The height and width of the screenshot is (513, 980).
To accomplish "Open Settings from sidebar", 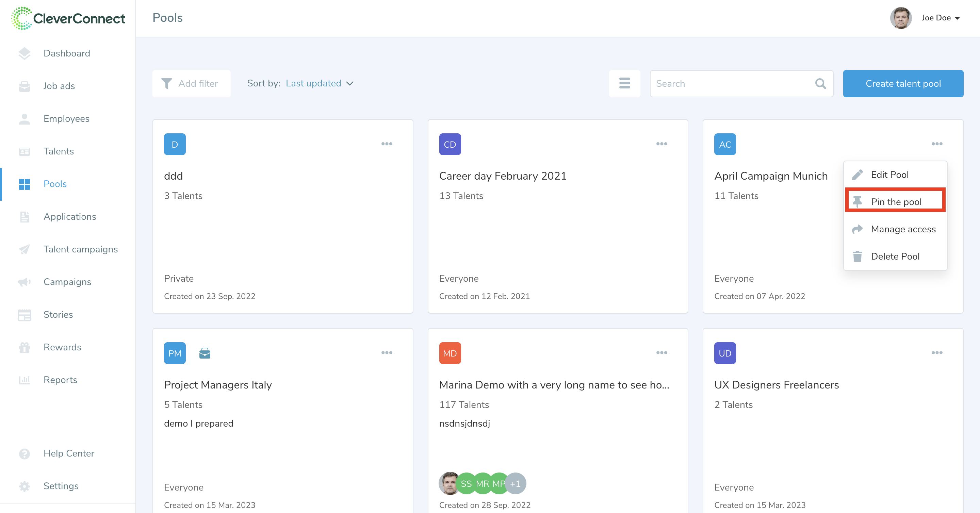I will [61, 486].
